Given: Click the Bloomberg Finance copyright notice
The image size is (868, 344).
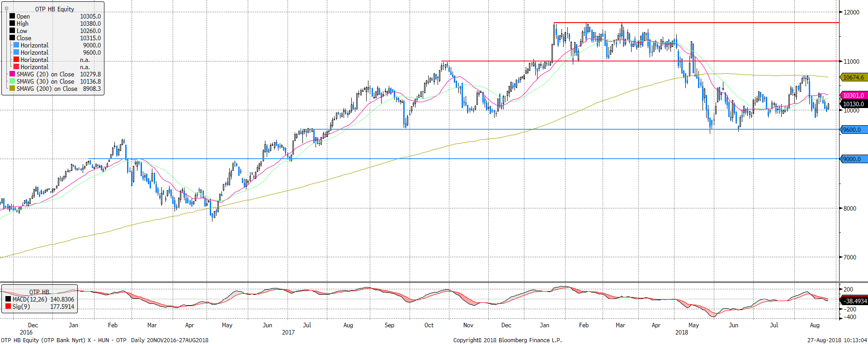Looking at the screenshot, I should point(508,340).
